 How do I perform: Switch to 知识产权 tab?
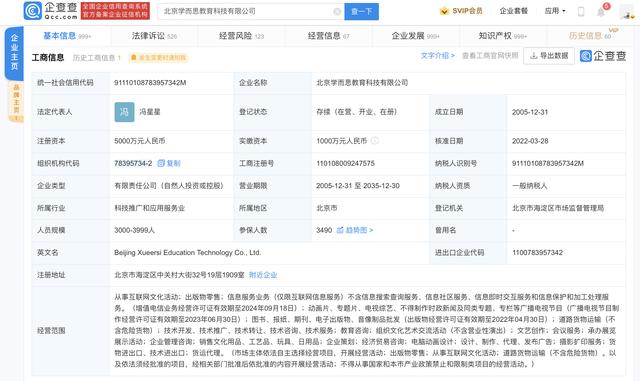[503, 36]
